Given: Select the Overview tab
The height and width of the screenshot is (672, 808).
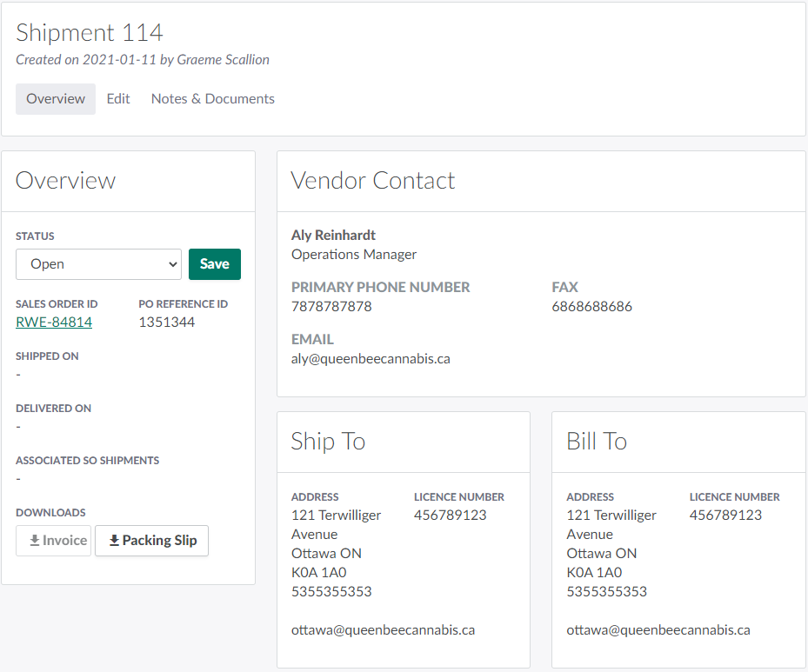Looking at the screenshot, I should [x=56, y=99].
